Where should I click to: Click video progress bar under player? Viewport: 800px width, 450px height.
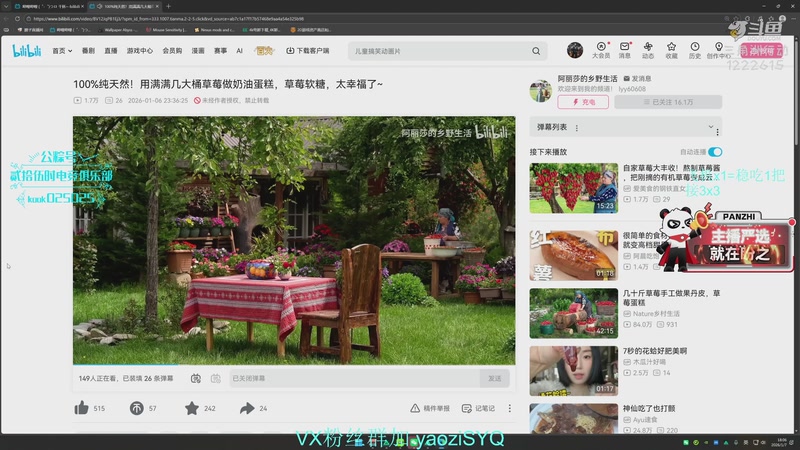[x=294, y=364]
